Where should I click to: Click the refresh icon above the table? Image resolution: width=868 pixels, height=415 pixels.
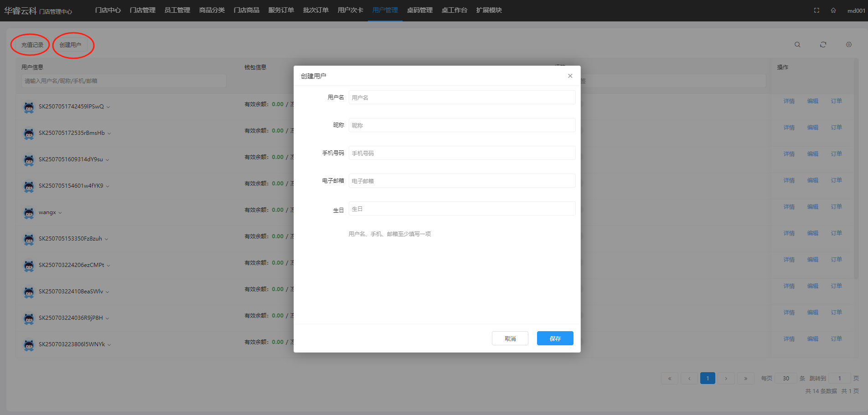(x=823, y=45)
